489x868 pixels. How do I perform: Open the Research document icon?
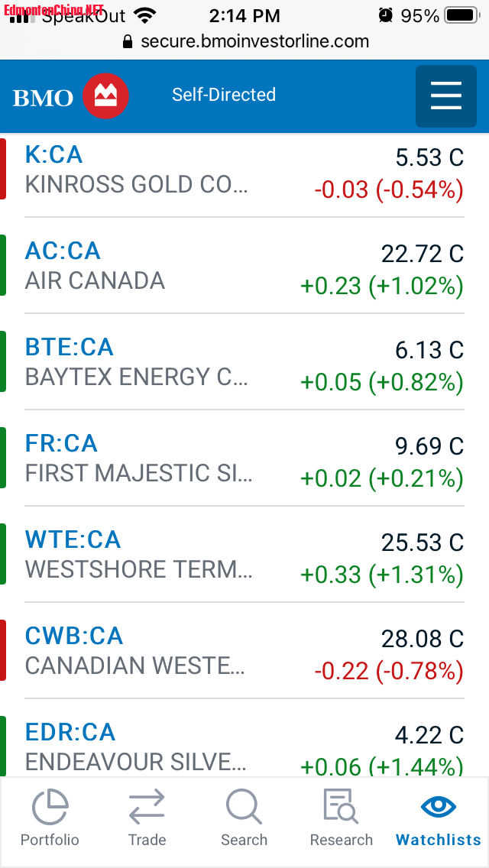pos(341,807)
